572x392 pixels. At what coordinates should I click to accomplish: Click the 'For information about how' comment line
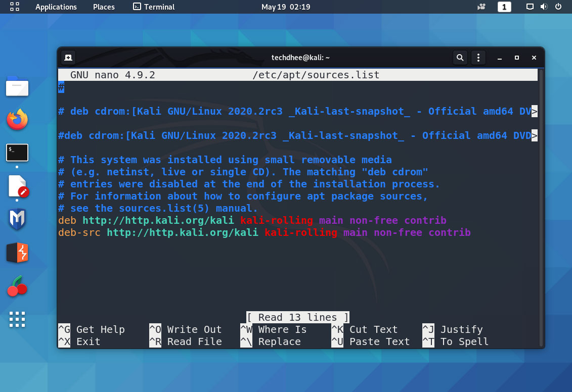(x=243, y=196)
